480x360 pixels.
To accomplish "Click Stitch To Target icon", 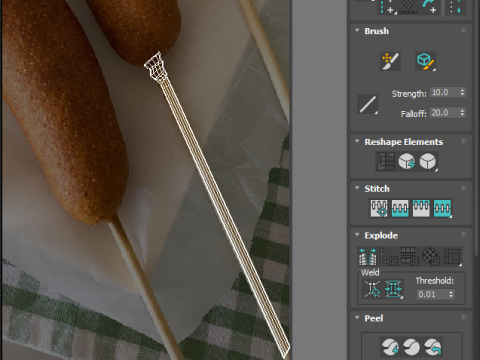I will (379, 208).
